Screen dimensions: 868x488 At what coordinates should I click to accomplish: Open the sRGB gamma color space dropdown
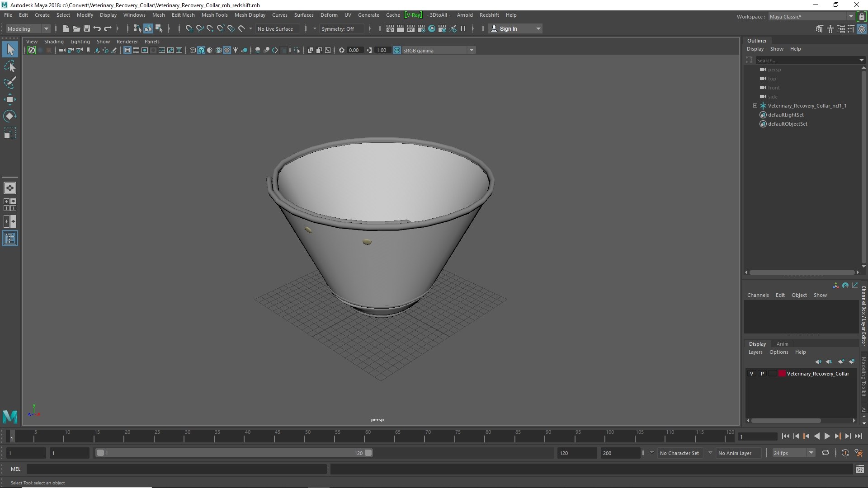coord(438,50)
